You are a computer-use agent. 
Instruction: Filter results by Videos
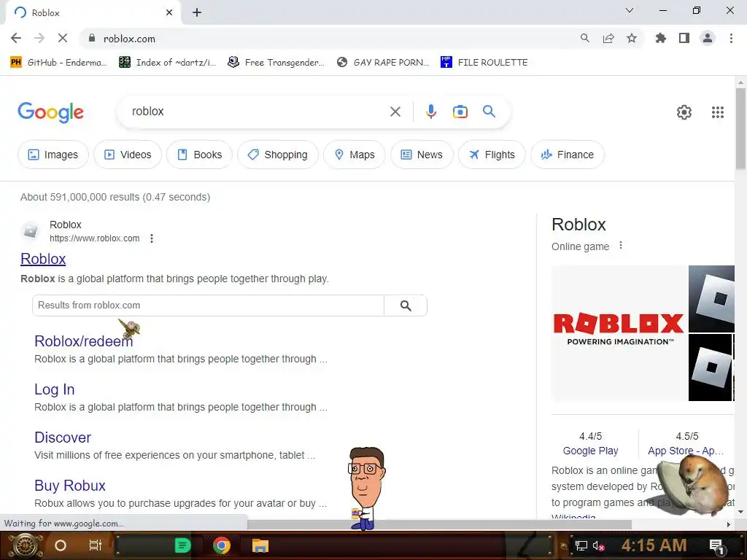(x=128, y=155)
